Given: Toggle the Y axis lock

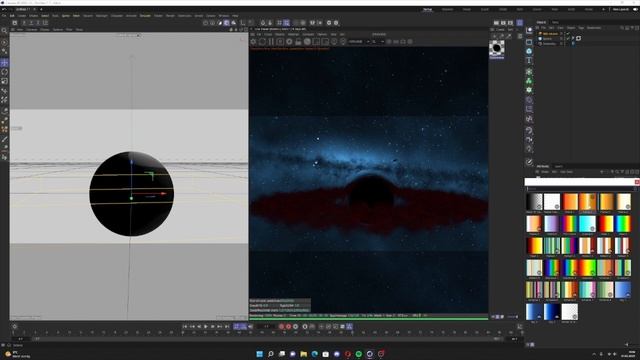Looking at the screenshot, I should pos(31,23).
